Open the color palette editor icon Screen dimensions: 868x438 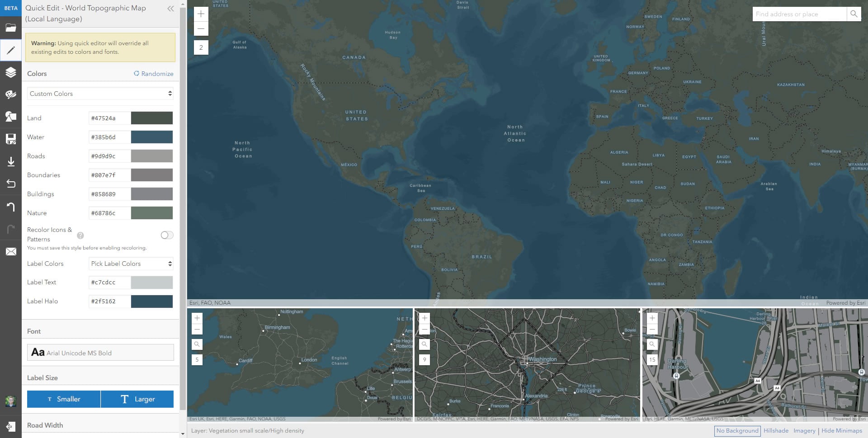tap(11, 94)
